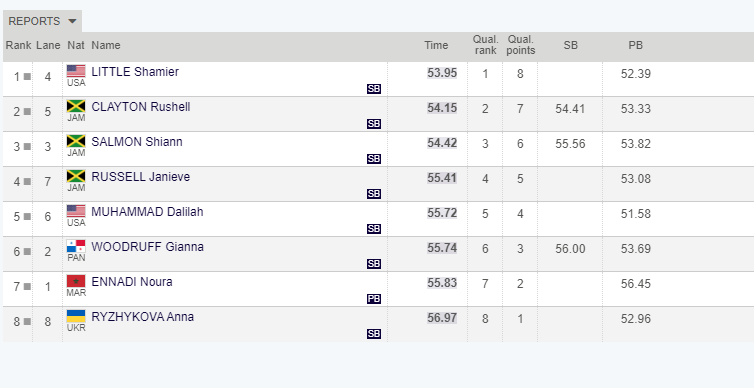The image size is (754, 388).
Task: Click the Ukraine flag beside RYZHYKOVA Anna
Action: [x=76, y=316]
